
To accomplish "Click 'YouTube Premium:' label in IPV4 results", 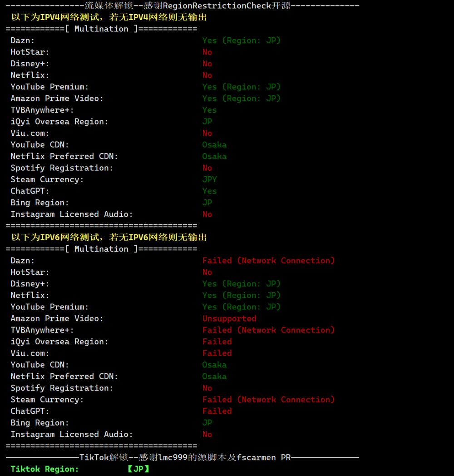I will 50,87.
